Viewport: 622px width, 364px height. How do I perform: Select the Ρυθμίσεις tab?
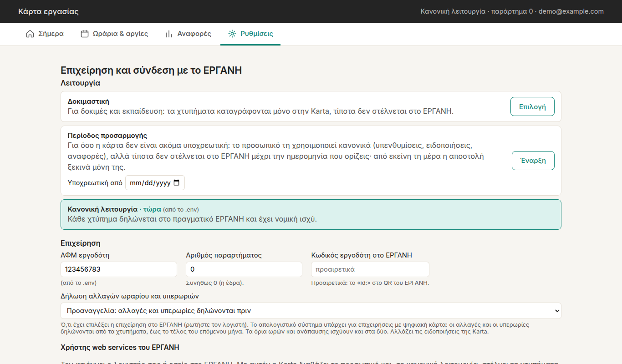250,34
